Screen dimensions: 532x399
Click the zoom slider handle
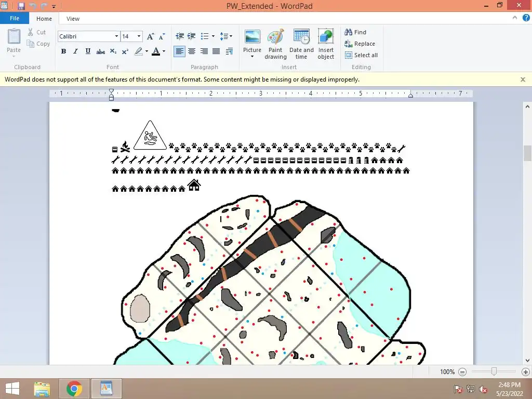(x=494, y=372)
